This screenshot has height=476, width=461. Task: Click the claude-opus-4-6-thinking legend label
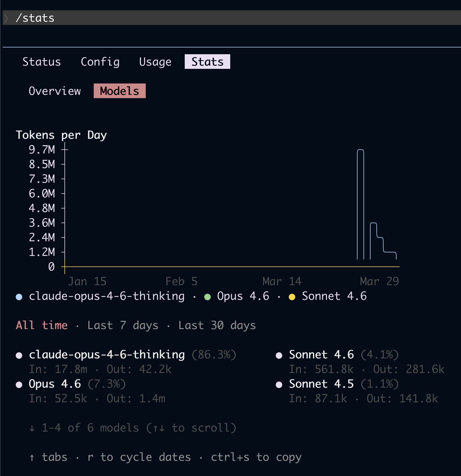tap(107, 296)
